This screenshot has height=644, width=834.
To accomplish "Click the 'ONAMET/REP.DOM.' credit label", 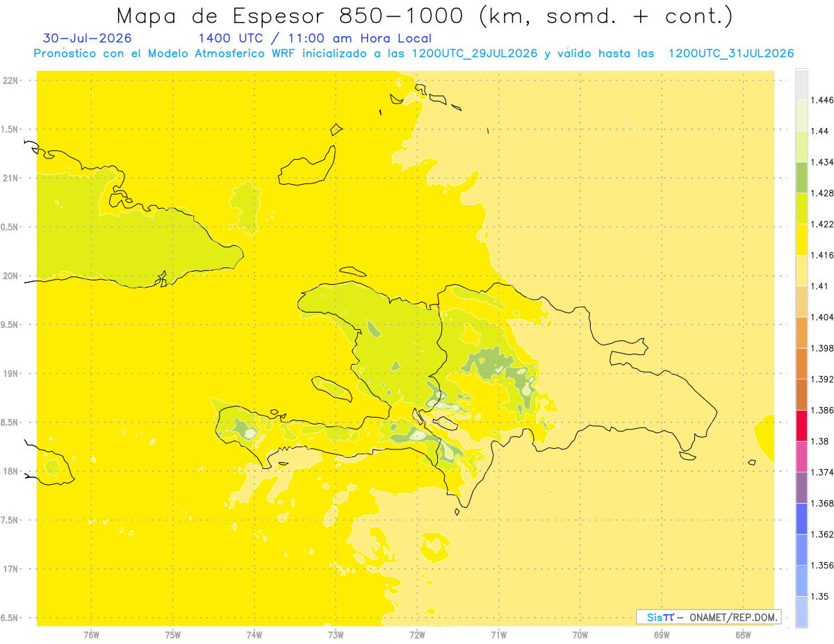I will tap(733, 617).
